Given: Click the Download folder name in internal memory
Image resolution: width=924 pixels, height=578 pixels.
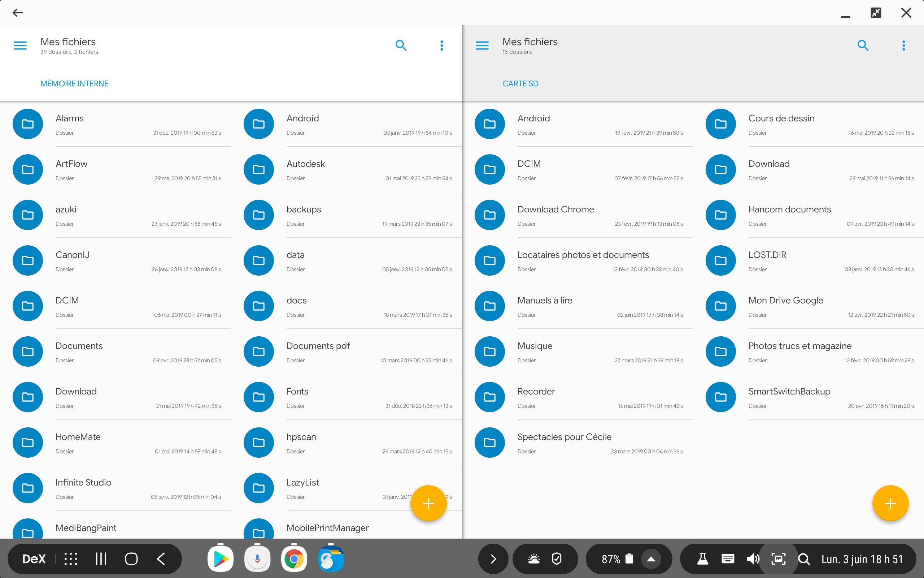Looking at the screenshot, I should pos(76,392).
